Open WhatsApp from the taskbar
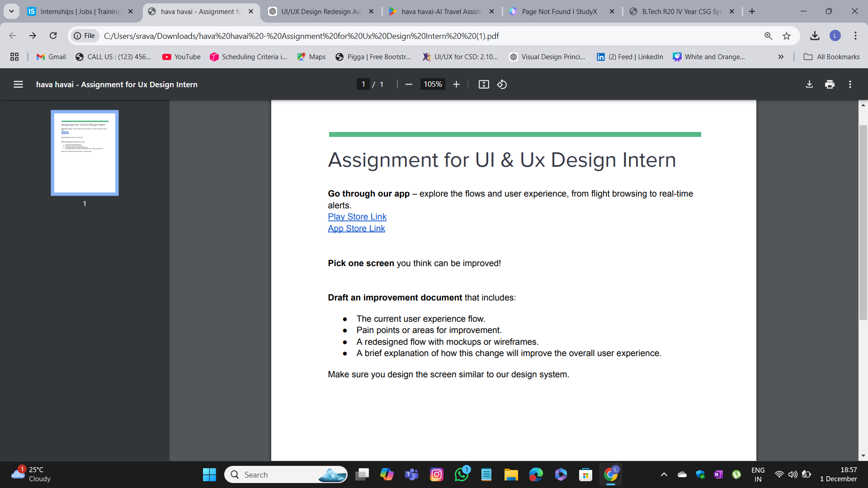 point(462,474)
